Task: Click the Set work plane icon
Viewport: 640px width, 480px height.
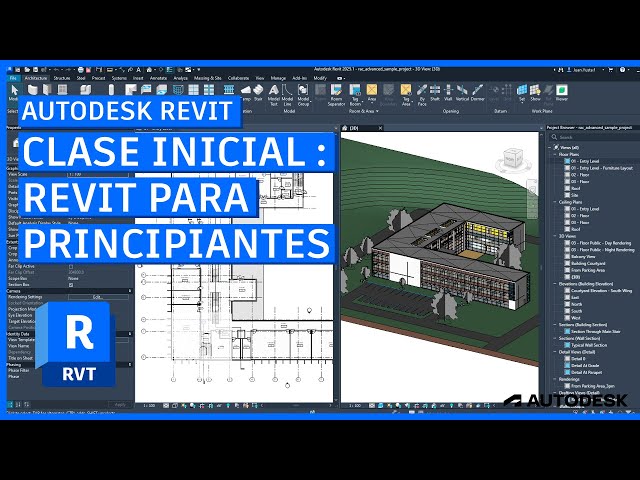Action: click(522, 92)
